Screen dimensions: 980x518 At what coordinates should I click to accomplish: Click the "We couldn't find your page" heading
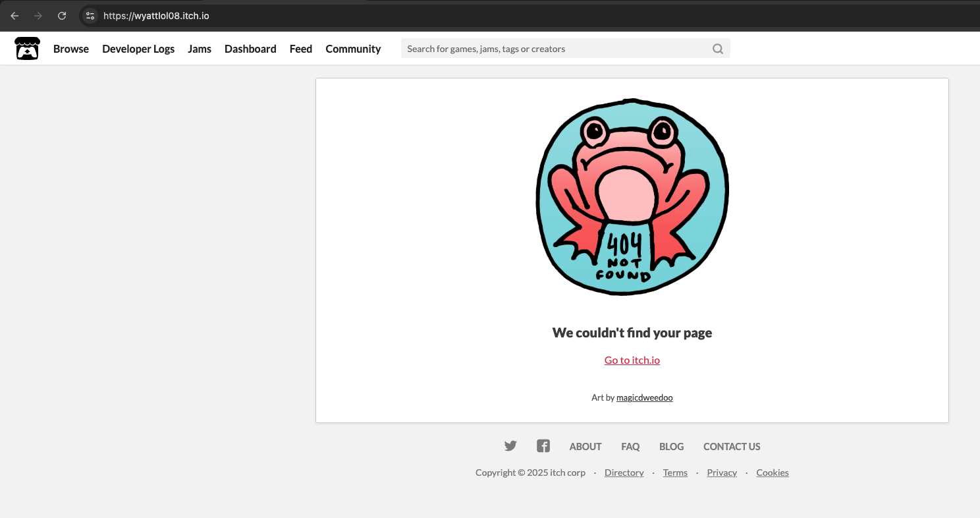632,333
